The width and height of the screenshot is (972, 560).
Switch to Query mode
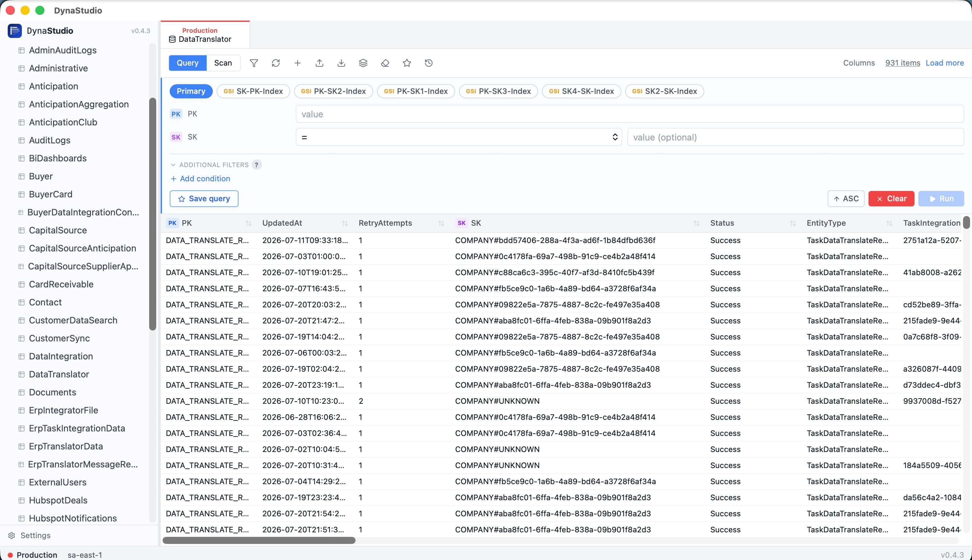(188, 63)
